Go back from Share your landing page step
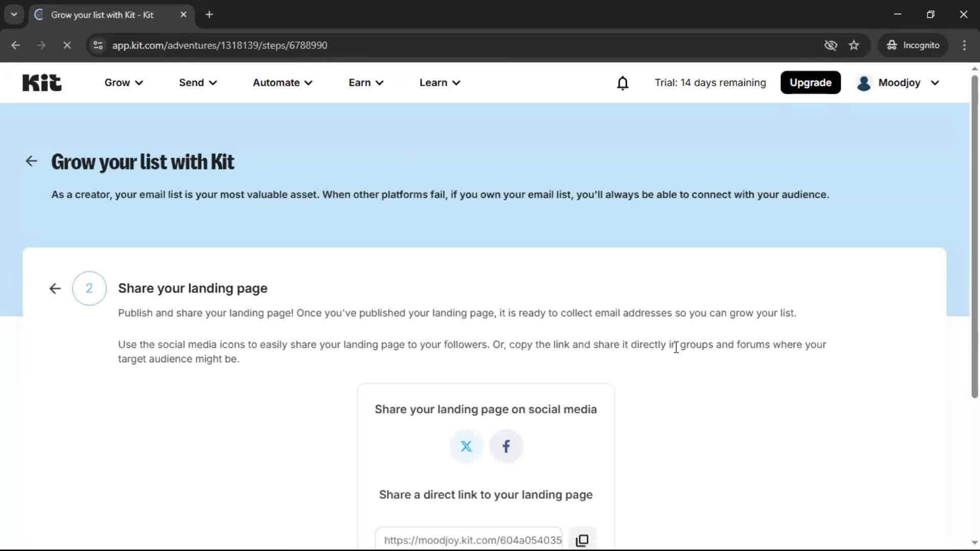The height and width of the screenshot is (551, 980). [x=55, y=288]
